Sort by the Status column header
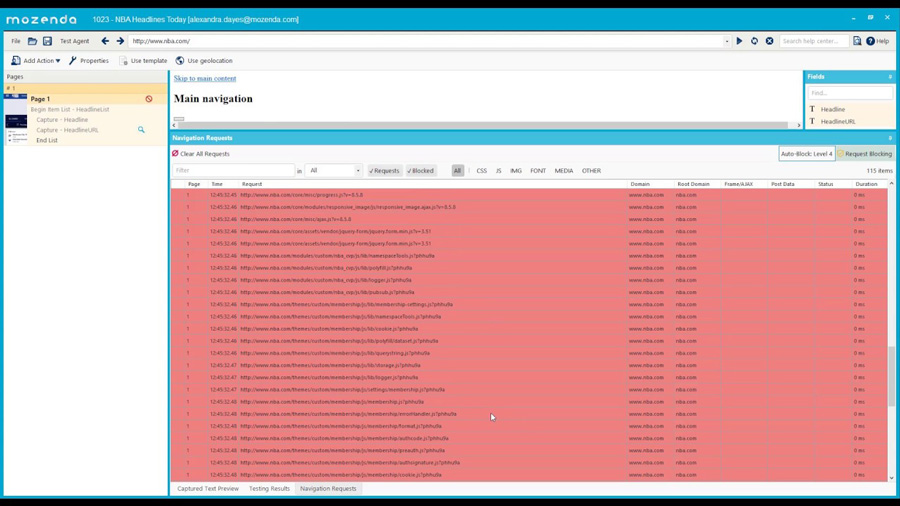This screenshot has width=900, height=506. pos(825,184)
